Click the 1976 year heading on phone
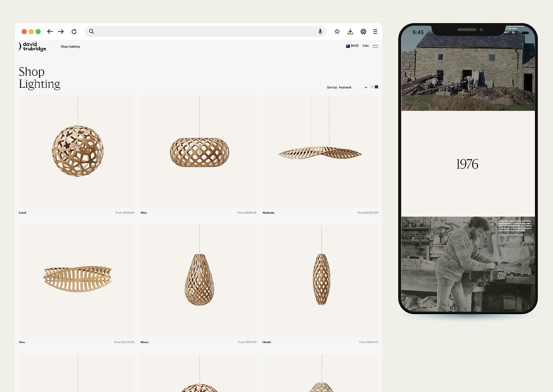 click(467, 164)
